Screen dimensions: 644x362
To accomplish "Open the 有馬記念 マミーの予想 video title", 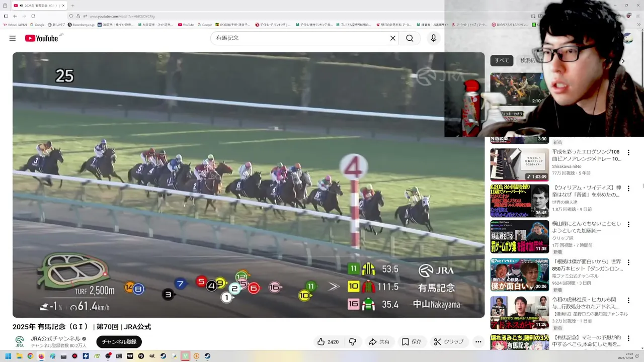I will pyautogui.click(x=586, y=341).
